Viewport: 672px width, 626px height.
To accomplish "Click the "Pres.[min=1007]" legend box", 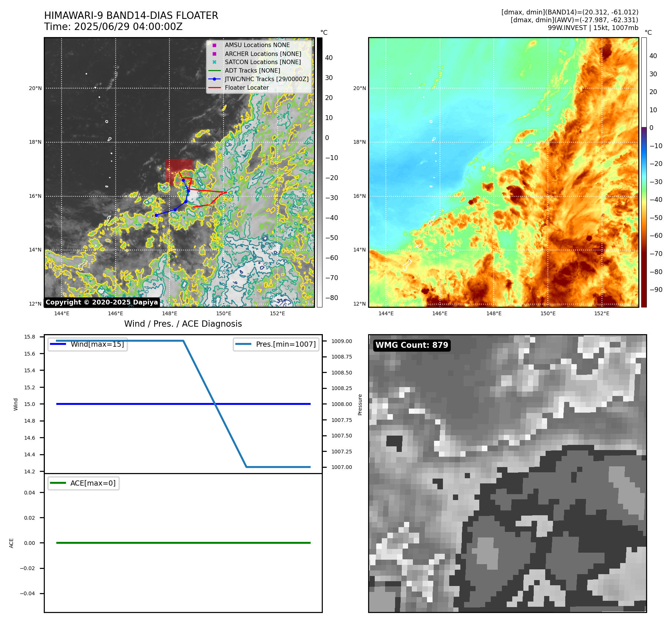I will [x=276, y=344].
